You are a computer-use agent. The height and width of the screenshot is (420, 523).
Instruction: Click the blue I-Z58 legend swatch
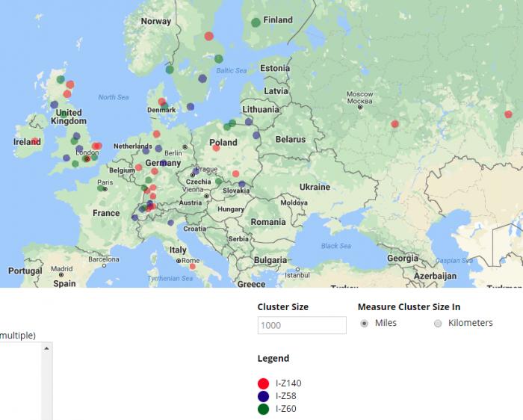coord(263,396)
